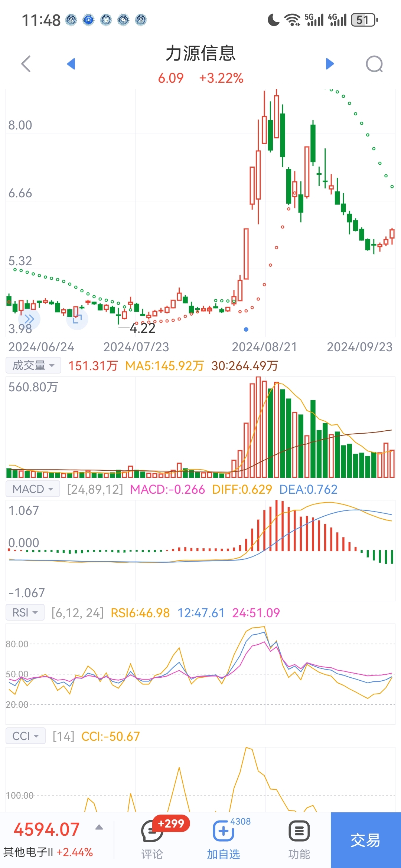Tap the +299 comments badge

click(171, 823)
